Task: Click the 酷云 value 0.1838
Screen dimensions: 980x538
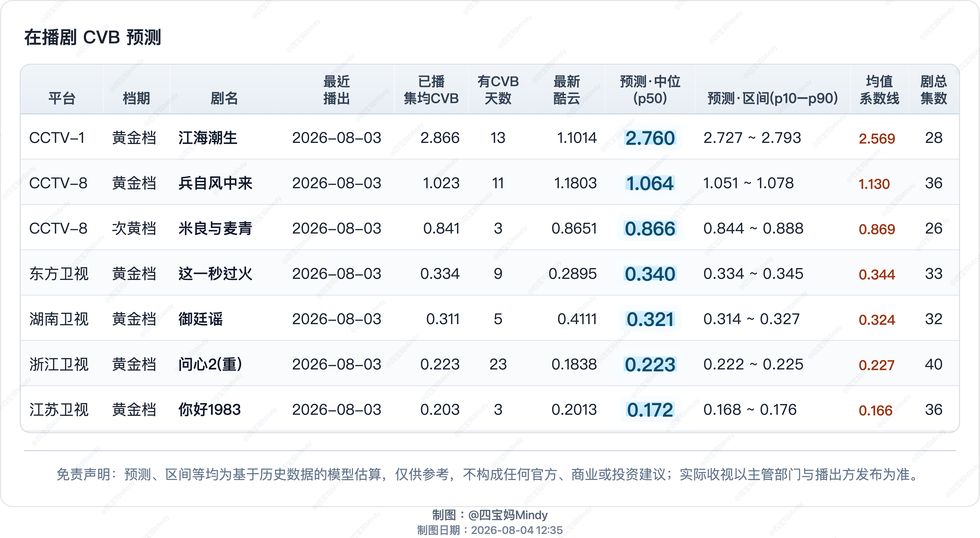Action: 574,364
